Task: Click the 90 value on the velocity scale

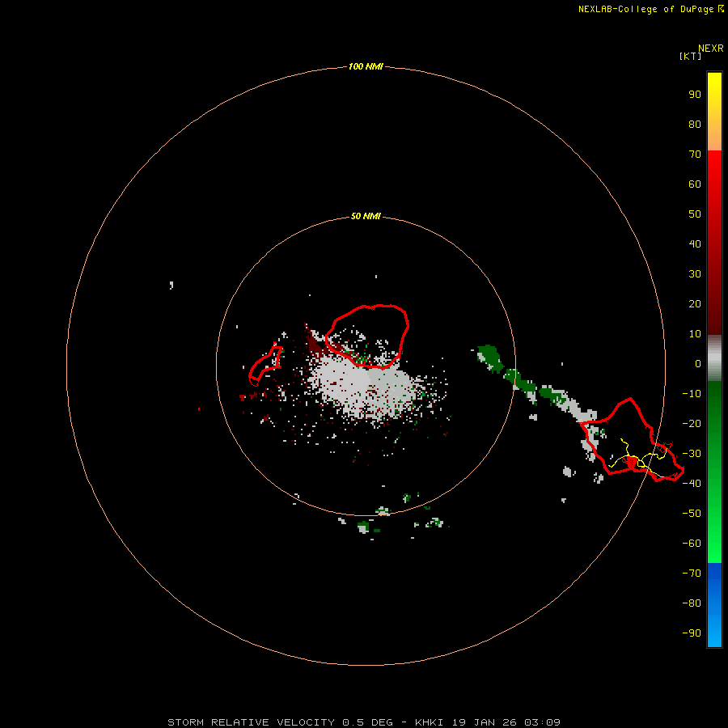Action: (x=695, y=95)
